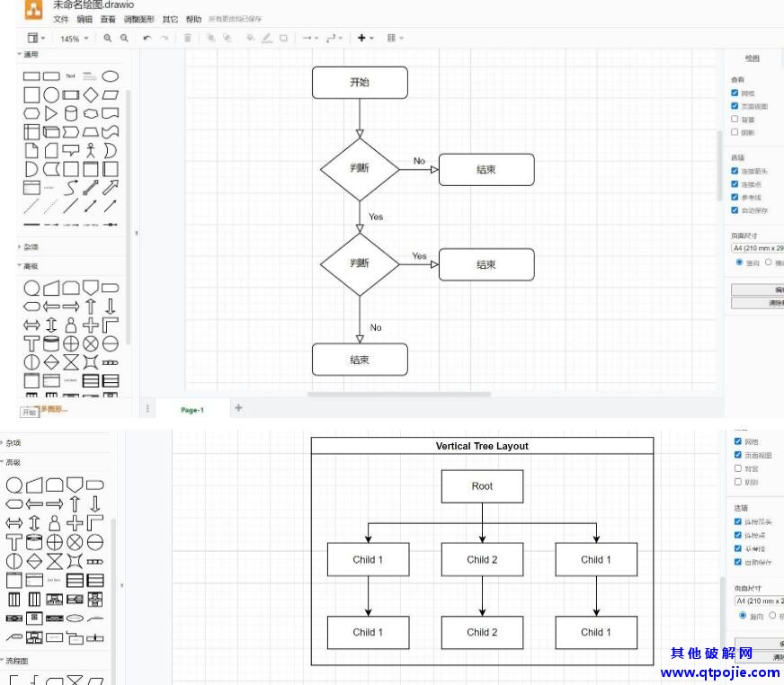Open the 查看 View menu
Screen dimensions: 784x685
click(x=108, y=19)
